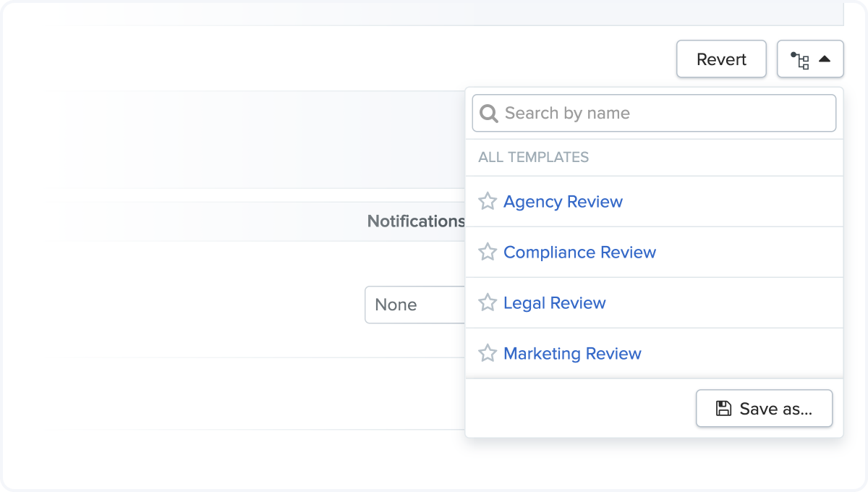The width and height of the screenshot is (868, 492).
Task: Favorite the Compliance Review template
Action: pyautogui.click(x=488, y=253)
